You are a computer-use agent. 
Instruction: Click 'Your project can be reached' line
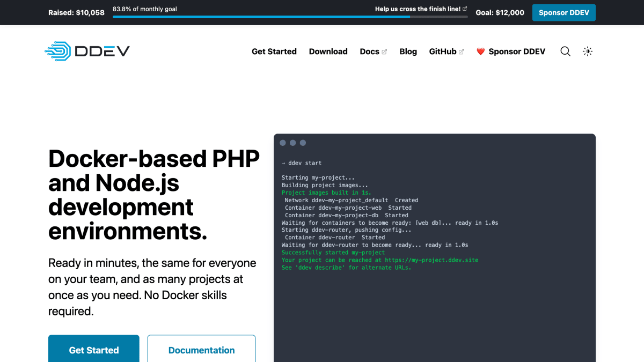point(380,260)
